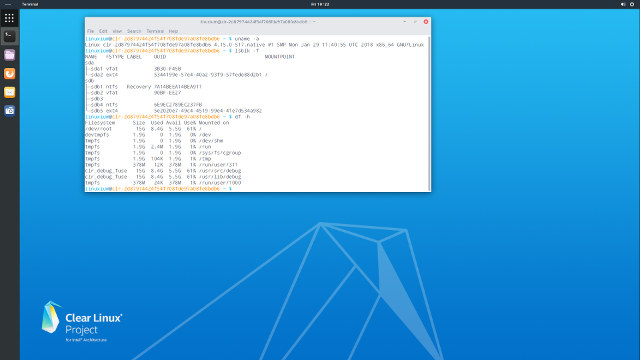Open the Terminal menu in the menu bar
Viewport: 640px width, 360px height.
point(155,31)
